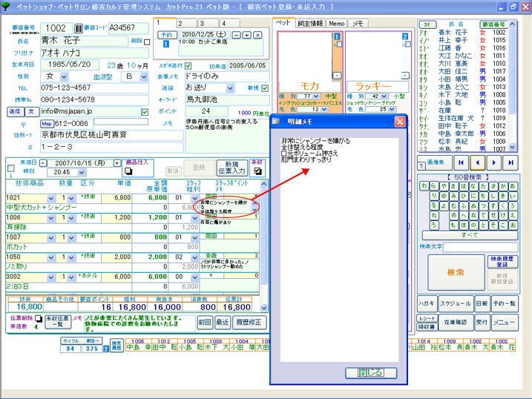The image size is (532, 399).
Task: Click the line items scroll-up arrow
Action: 263,184
